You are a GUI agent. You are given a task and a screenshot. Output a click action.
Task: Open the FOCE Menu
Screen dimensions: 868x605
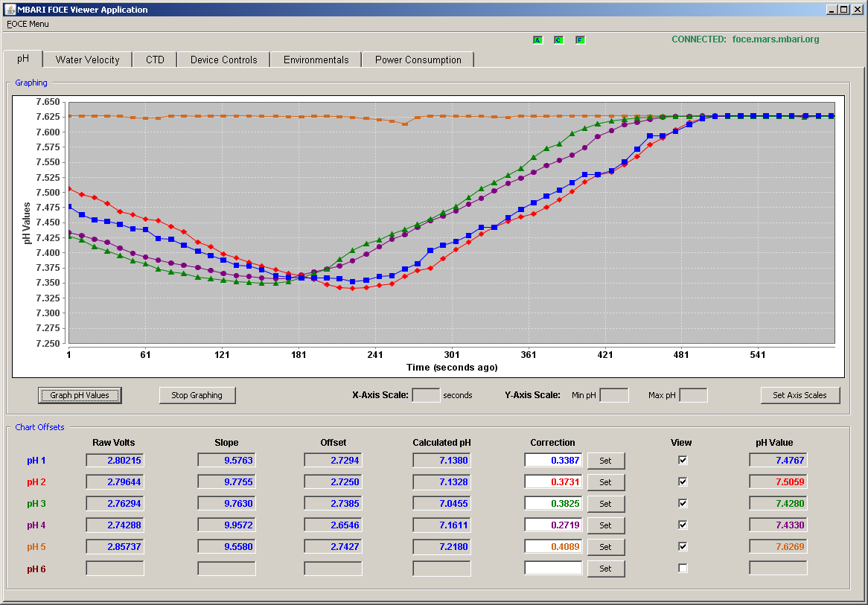pos(28,24)
